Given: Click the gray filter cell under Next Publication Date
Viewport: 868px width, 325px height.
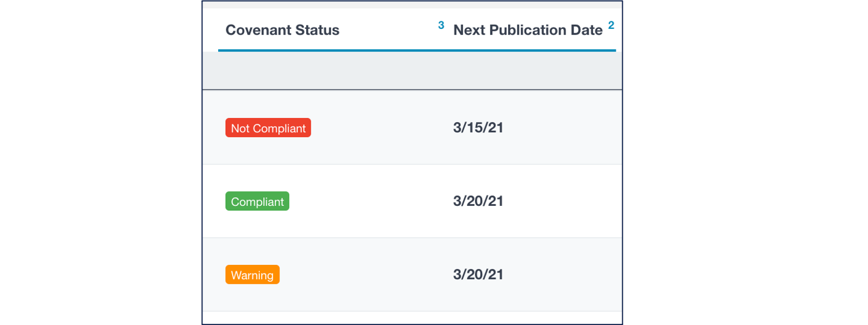Looking at the screenshot, I should pyautogui.click(x=532, y=71).
